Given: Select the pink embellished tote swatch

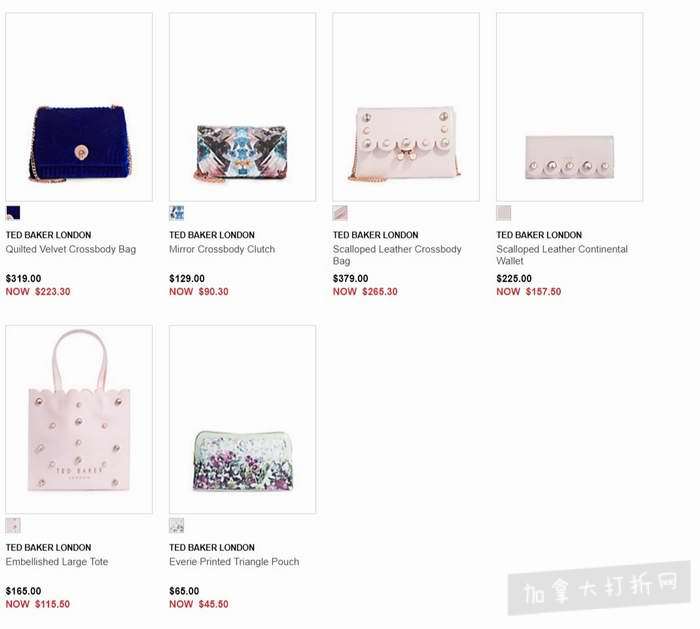Looking at the screenshot, I should 13,525.
